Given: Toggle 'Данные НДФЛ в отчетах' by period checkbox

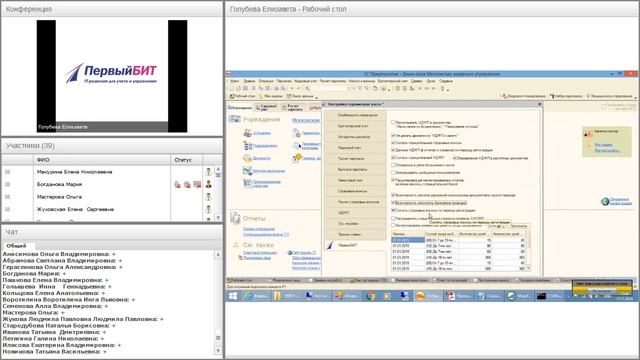Looking at the screenshot, I should tap(393, 150).
